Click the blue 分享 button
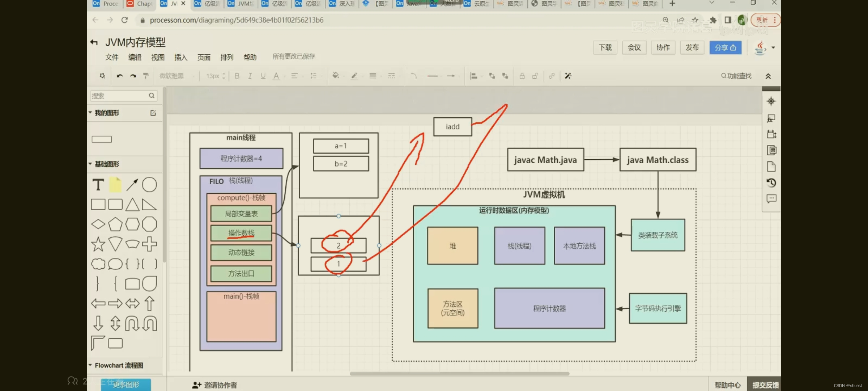Image resolution: width=868 pixels, height=391 pixels. [x=726, y=47]
